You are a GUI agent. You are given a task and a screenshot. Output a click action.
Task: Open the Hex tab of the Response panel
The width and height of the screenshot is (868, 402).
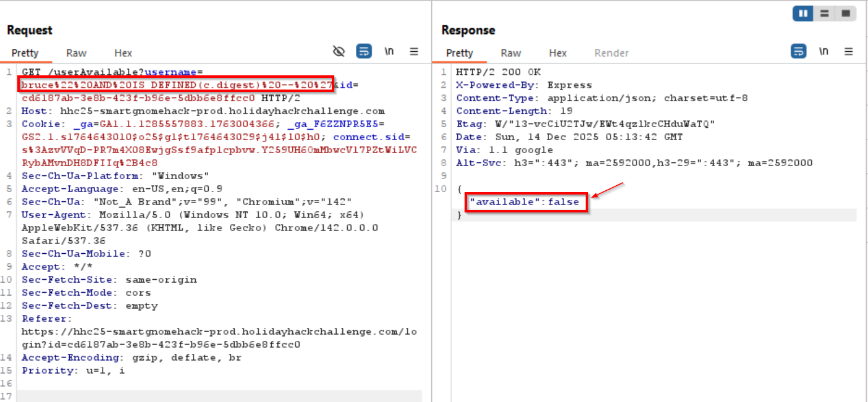[x=558, y=53]
